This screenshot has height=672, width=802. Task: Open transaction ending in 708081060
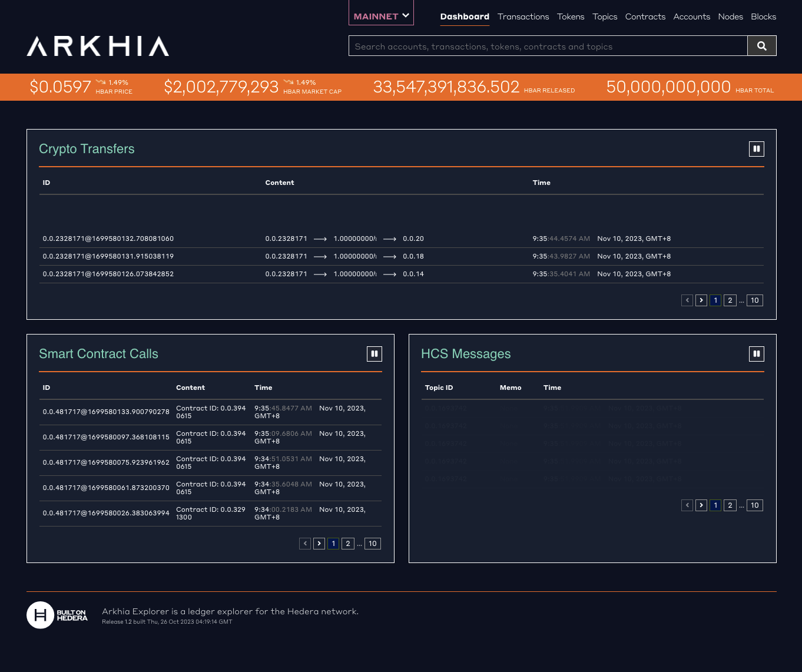(x=108, y=239)
